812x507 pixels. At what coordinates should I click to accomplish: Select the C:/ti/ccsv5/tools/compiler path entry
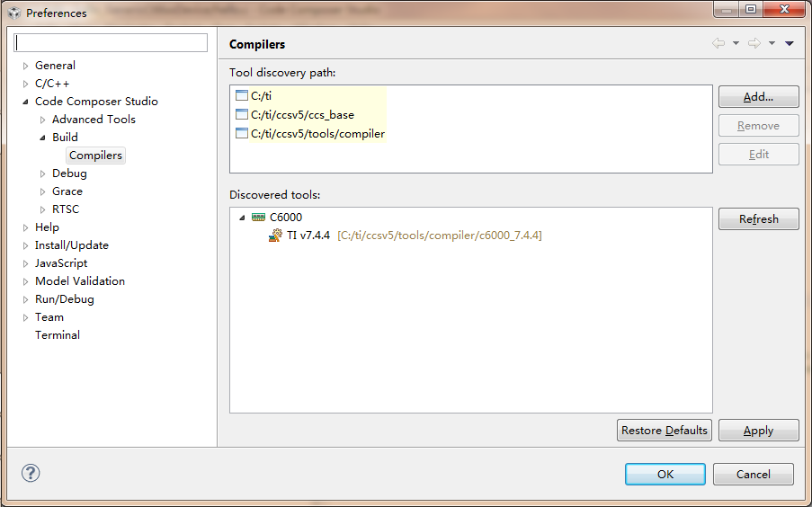pos(317,134)
